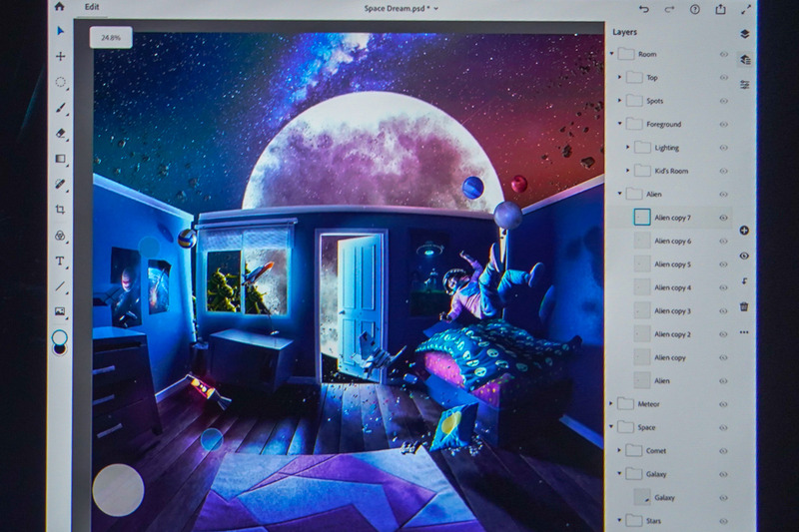Image resolution: width=799 pixels, height=532 pixels.
Task: Click the clipping mask icon in the right sidebar
Action: pos(744,281)
